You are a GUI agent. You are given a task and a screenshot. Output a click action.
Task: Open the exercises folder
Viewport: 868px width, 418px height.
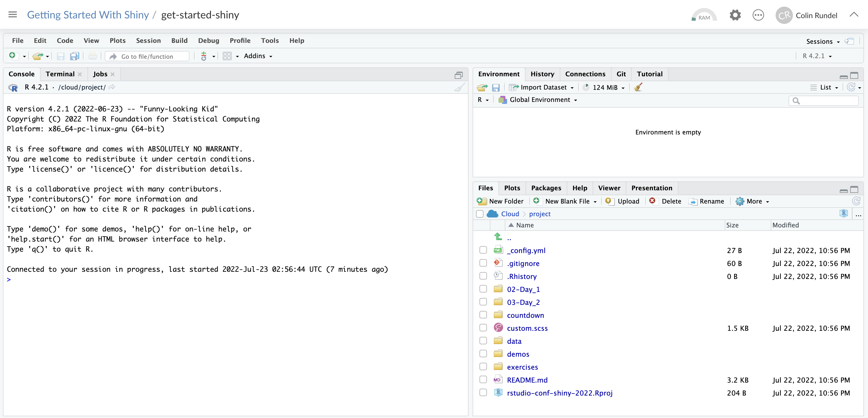(522, 367)
